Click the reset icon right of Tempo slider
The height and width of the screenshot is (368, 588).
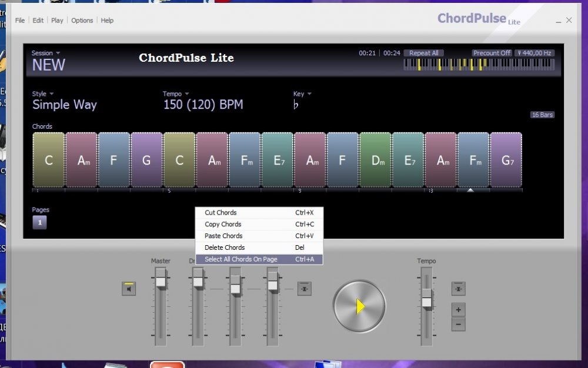click(x=459, y=289)
